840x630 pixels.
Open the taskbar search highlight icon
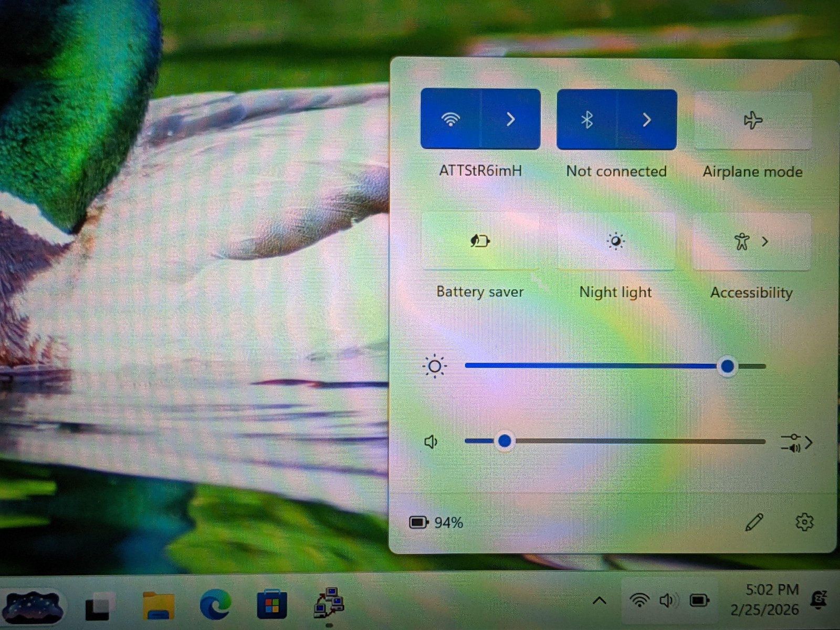(33, 607)
